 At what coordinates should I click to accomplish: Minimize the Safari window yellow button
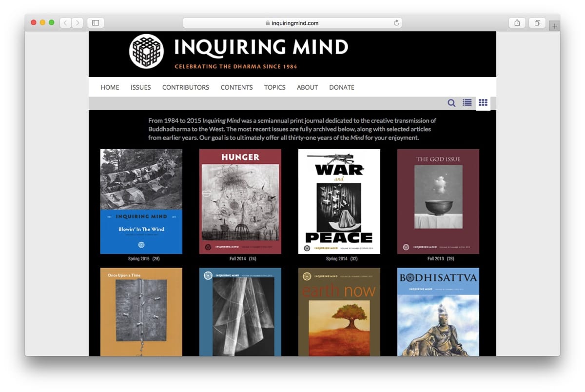[42, 23]
